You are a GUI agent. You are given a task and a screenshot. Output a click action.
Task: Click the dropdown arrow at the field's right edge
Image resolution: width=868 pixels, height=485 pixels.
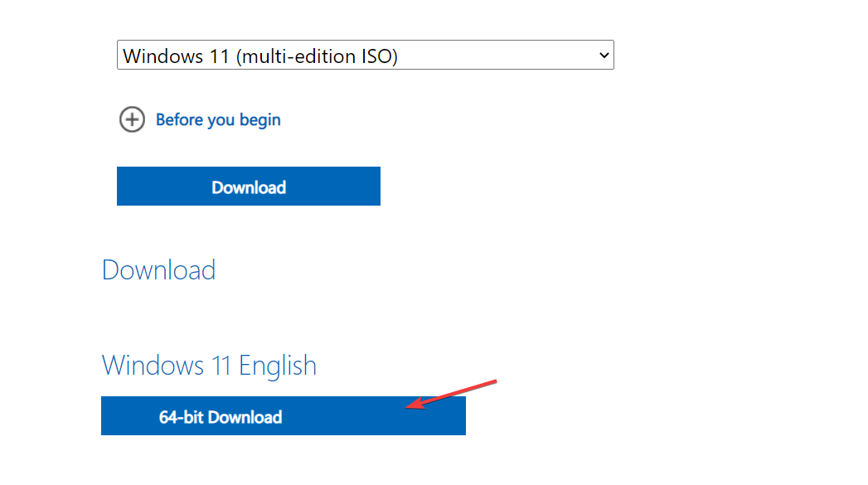pyautogui.click(x=603, y=55)
